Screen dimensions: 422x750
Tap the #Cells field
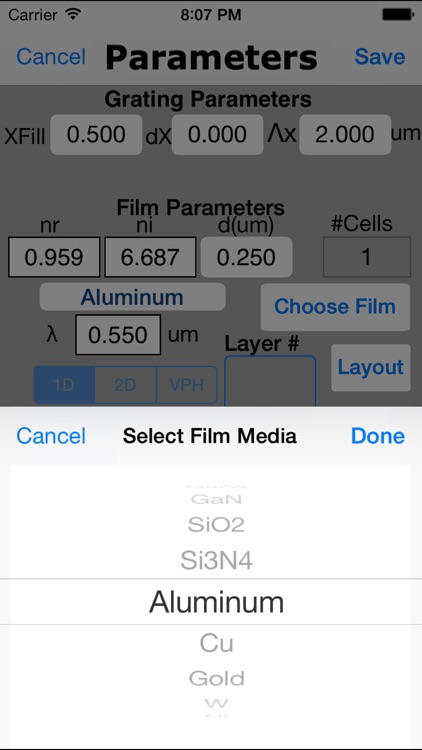coord(367,257)
